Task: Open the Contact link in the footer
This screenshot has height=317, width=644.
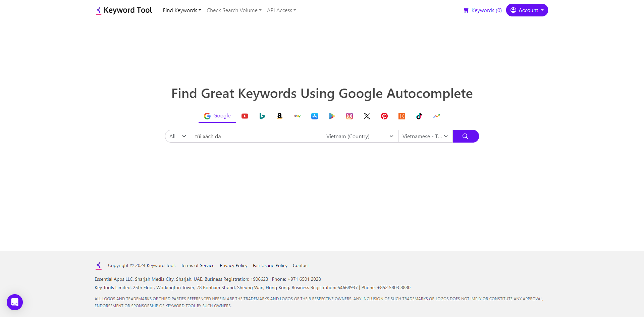Action: click(x=301, y=265)
